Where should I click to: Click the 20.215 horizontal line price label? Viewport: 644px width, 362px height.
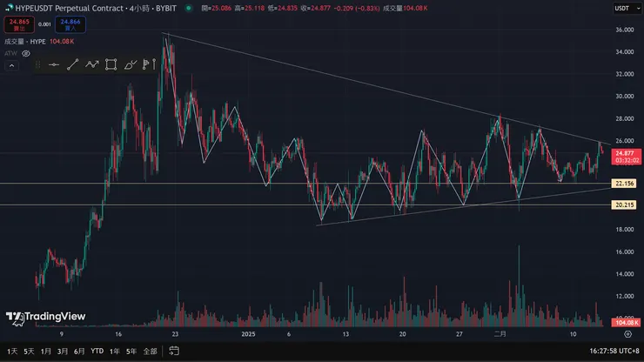(624, 204)
